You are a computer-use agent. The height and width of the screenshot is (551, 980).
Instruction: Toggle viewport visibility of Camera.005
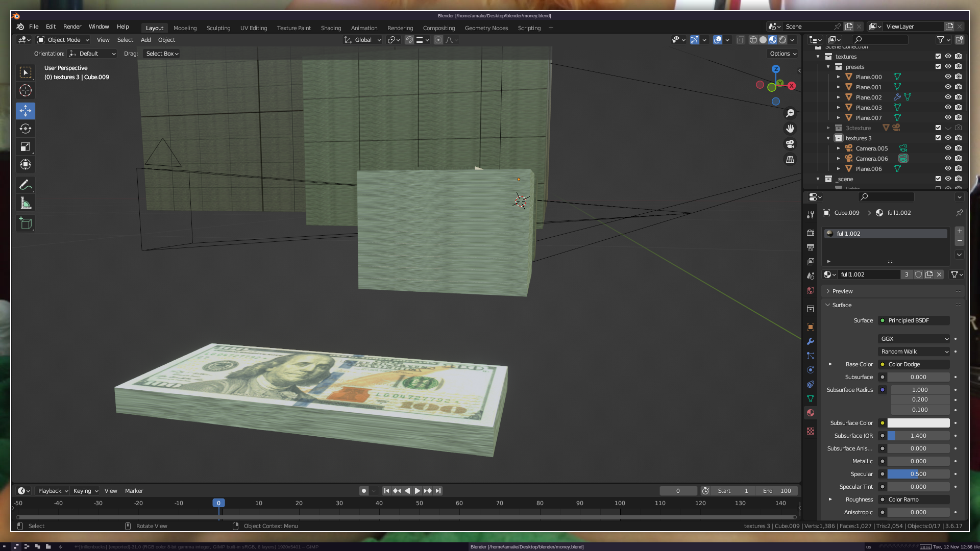click(x=948, y=148)
